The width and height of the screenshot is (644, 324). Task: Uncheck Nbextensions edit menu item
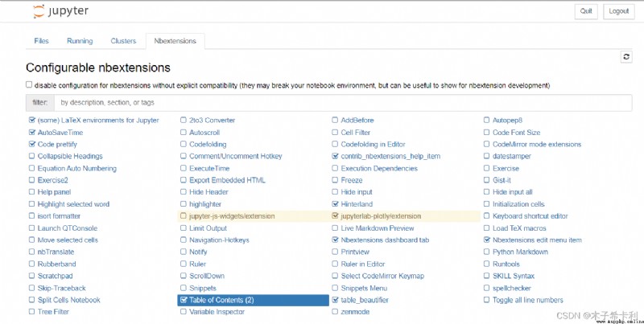pos(487,240)
